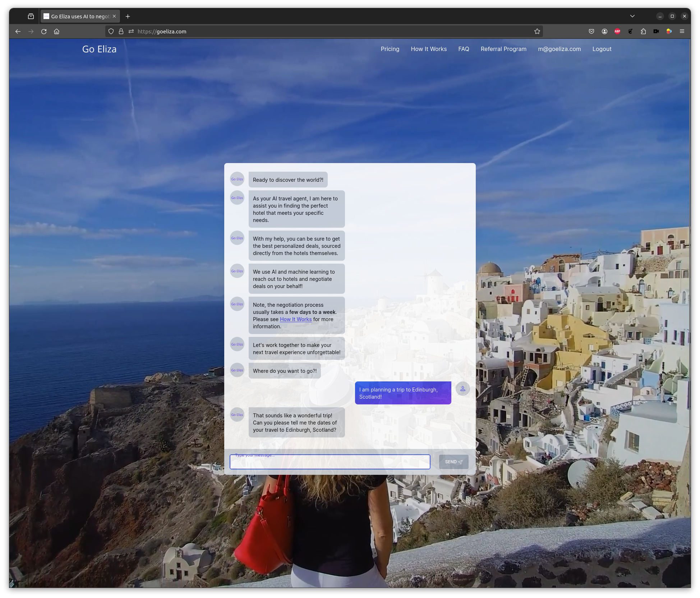The height and width of the screenshot is (598, 700).
Task: Click the browser bookmark star icon
Action: pyautogui.click(x=537, y=32)
